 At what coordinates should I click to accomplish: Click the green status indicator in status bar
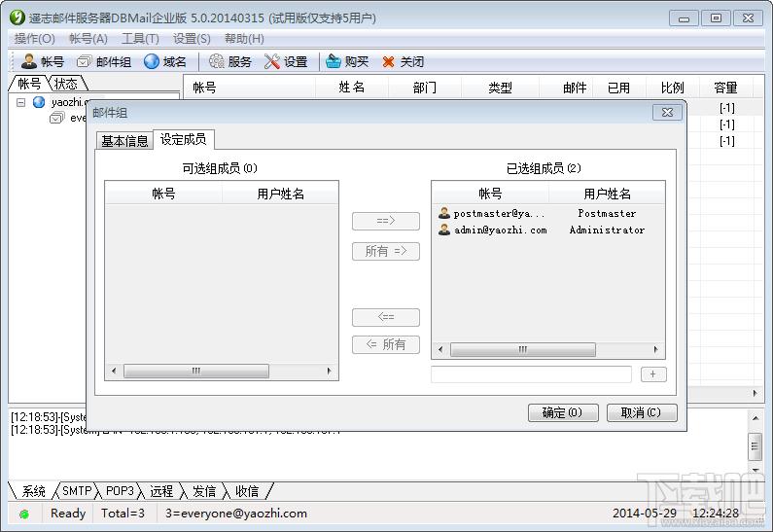pos(23,514)
